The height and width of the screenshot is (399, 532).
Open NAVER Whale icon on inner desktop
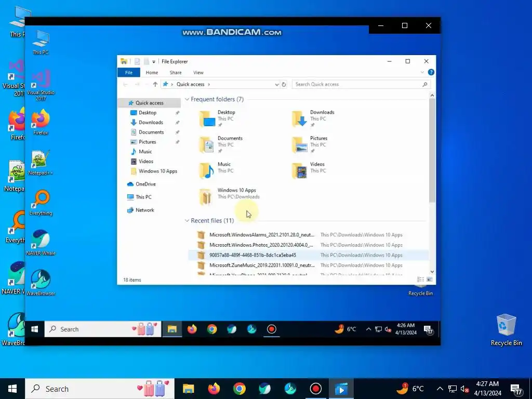41,243
